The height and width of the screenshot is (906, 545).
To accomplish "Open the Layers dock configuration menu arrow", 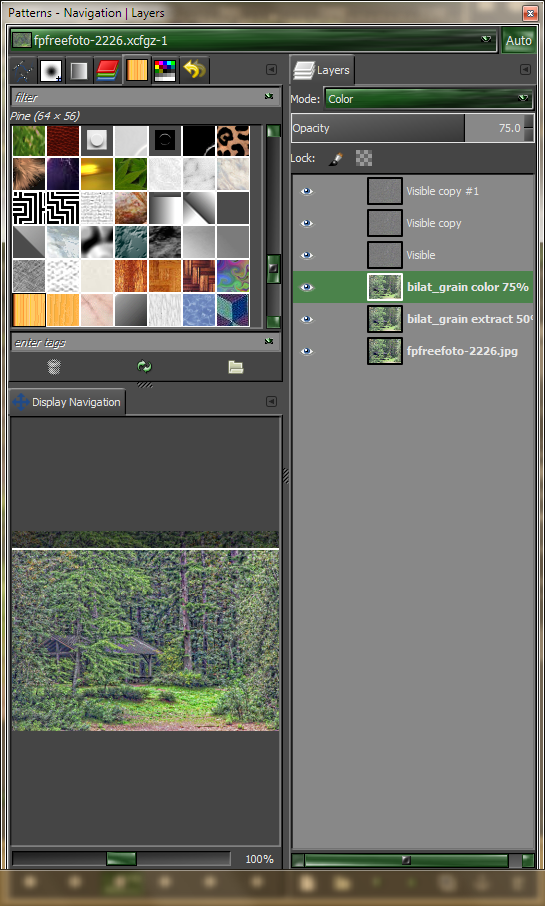I will pyautogui.click(x=525, y=69).
